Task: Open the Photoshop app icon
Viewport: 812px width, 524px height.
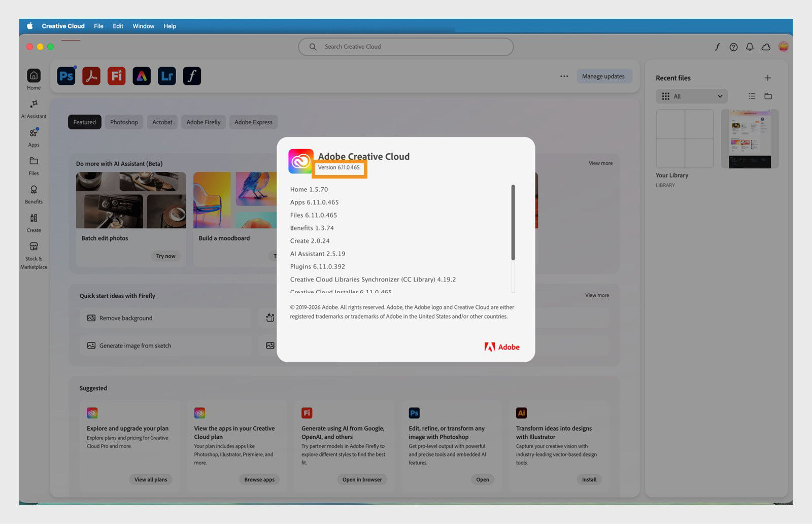Action: pos(66,76)
